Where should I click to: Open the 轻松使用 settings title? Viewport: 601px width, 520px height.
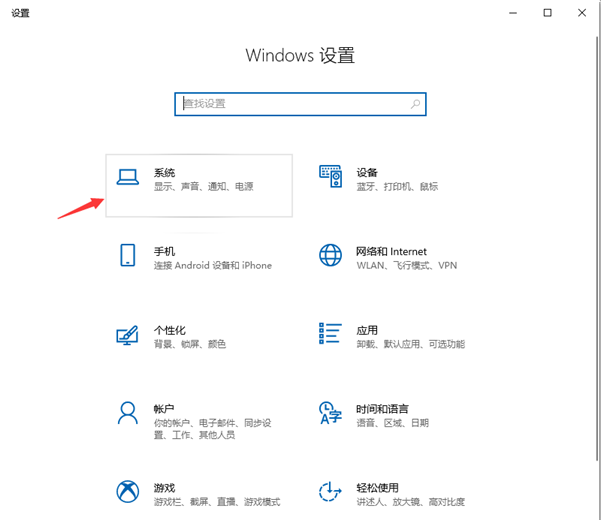(x=378, y=488)
